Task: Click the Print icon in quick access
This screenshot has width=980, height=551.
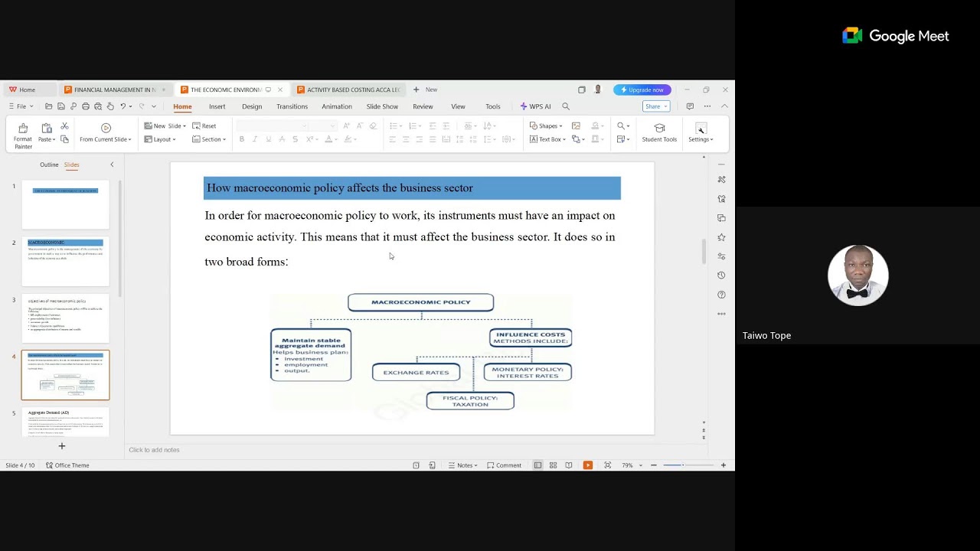Action: [x=86, y=106]
